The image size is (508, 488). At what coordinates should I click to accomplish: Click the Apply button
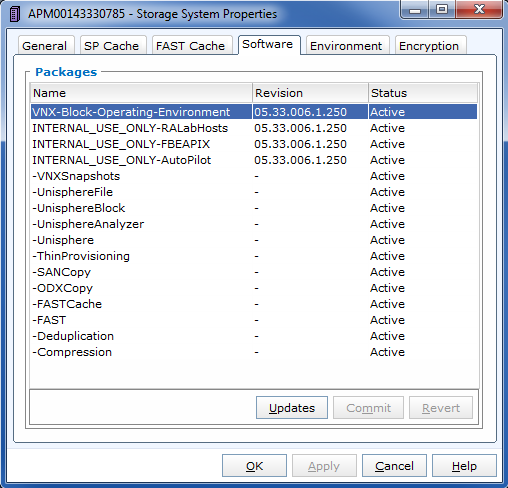(x=324, y=465)
